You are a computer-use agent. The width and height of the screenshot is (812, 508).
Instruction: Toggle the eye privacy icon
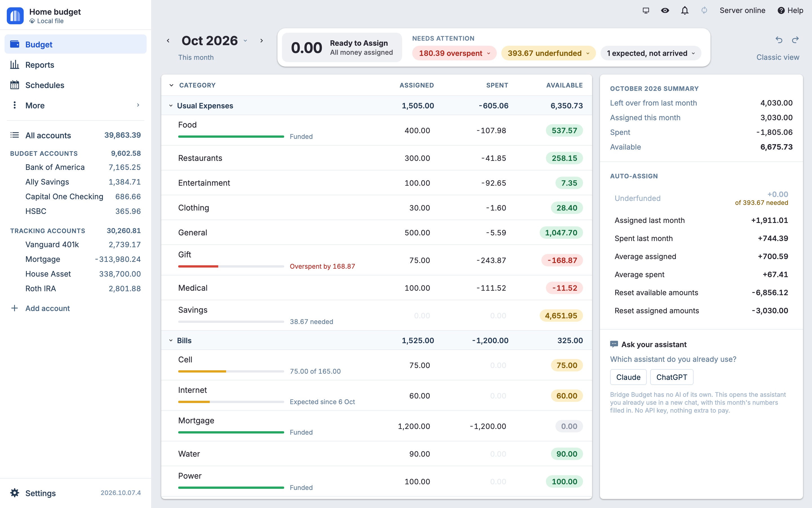(665, 10)
